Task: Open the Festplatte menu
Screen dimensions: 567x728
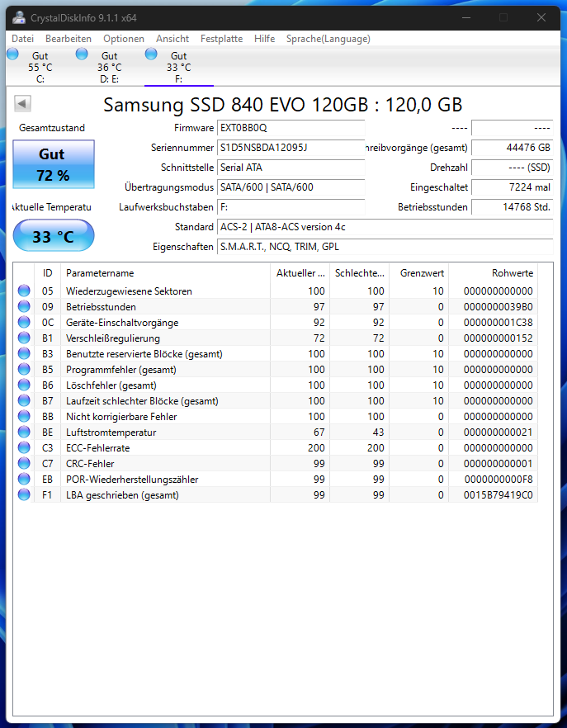Action: click(221, 39)
